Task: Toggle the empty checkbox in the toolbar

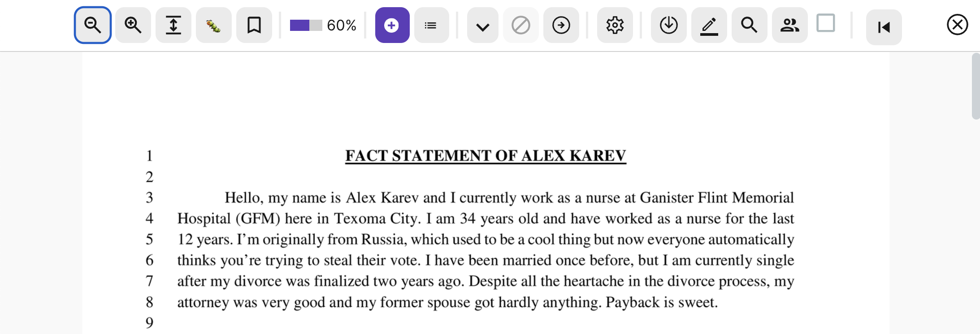Action: [x=825, y=23]
